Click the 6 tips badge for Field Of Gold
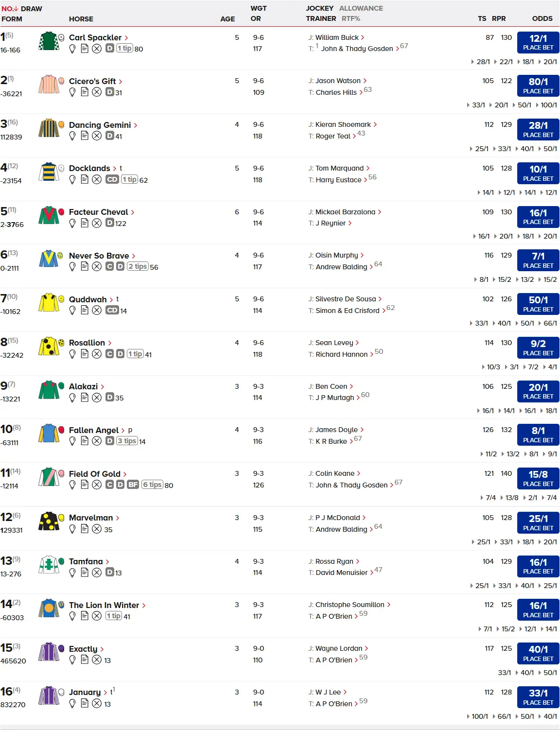Viewport: 560px width, 730px height. (152, 485)
